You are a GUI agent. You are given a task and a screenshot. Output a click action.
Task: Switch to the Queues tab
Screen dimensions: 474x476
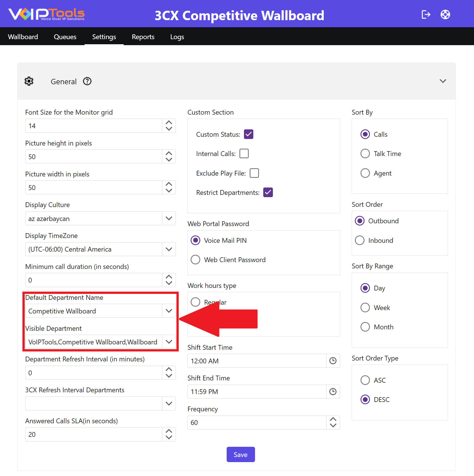point(65,37)
